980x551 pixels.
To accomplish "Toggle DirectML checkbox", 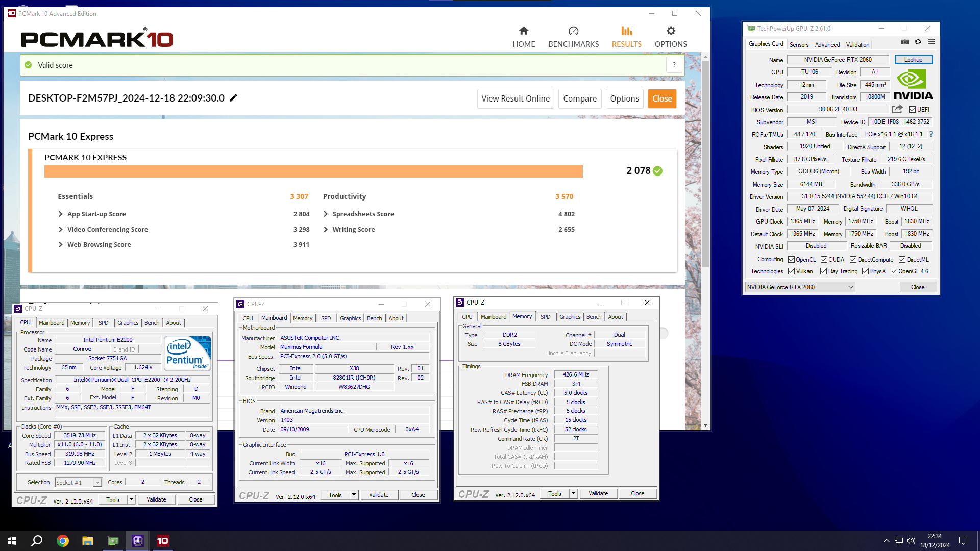I will tap(902, 260).
